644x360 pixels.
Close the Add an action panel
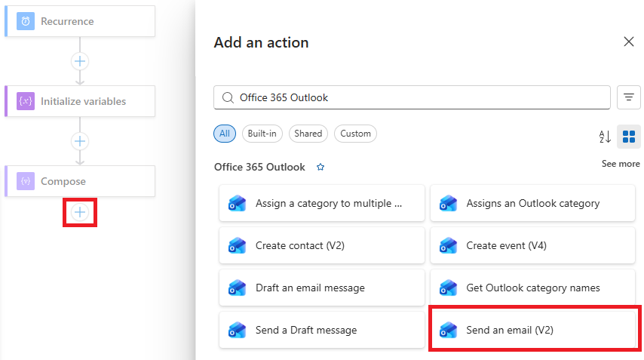point(629,42)
